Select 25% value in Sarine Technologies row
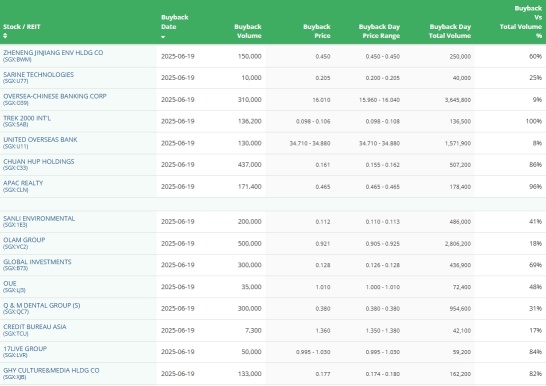This screenshot has width=546, height=386. tap(536, 78)
